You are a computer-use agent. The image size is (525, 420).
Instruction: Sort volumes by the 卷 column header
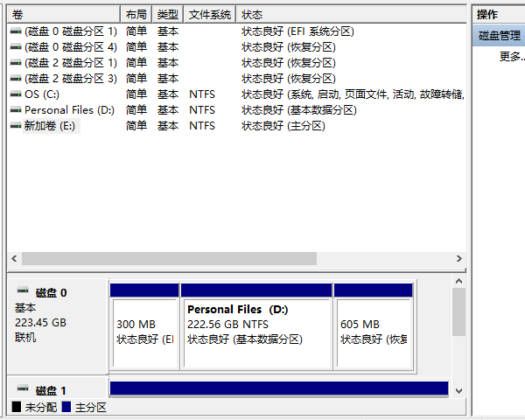tap(63, 15)
